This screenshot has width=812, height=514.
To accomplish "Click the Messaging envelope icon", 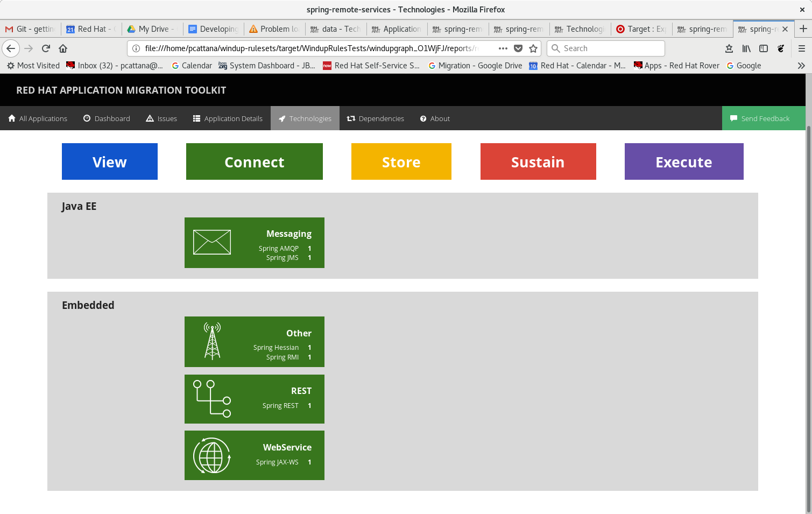I will pos(212,242).
